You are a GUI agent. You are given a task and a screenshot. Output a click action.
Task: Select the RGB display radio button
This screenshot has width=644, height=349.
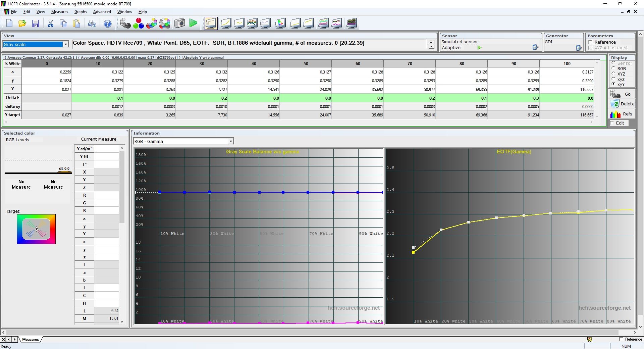(613, 68)
